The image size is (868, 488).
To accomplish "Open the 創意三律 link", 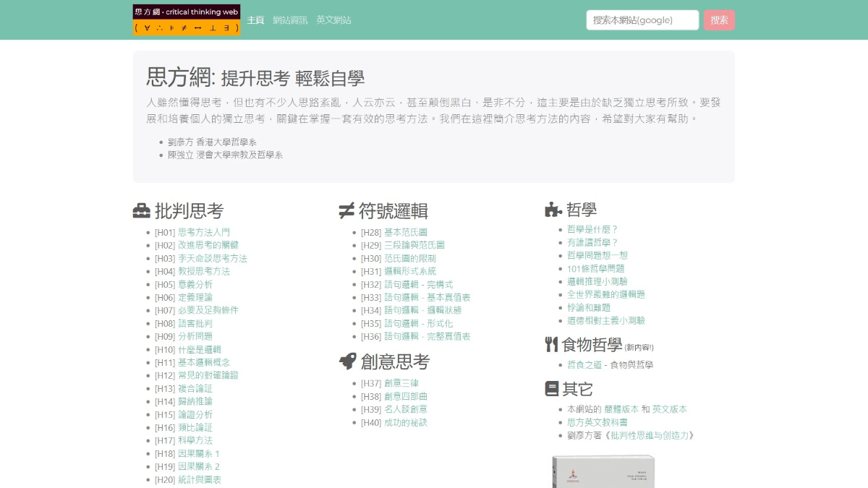I will click(401, 383).
